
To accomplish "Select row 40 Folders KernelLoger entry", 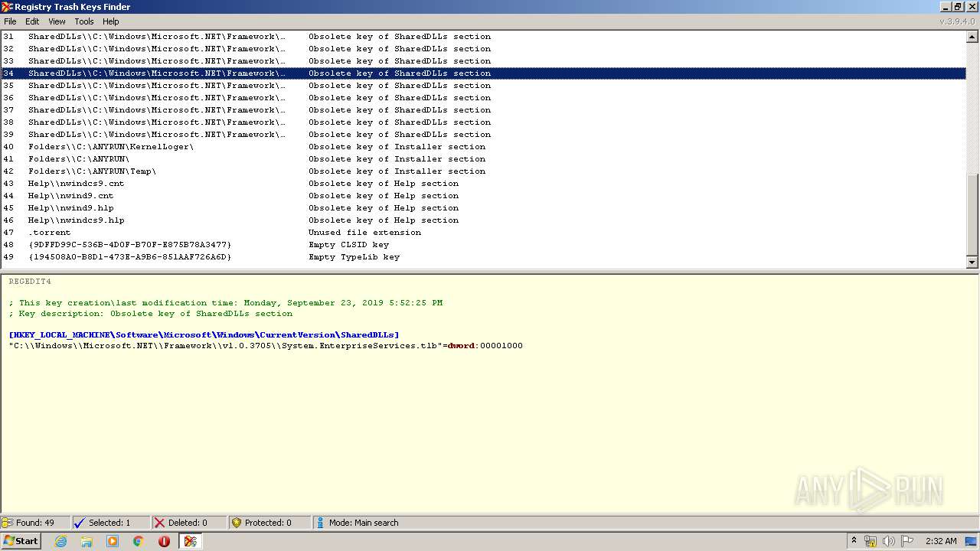I will [483, 147].
